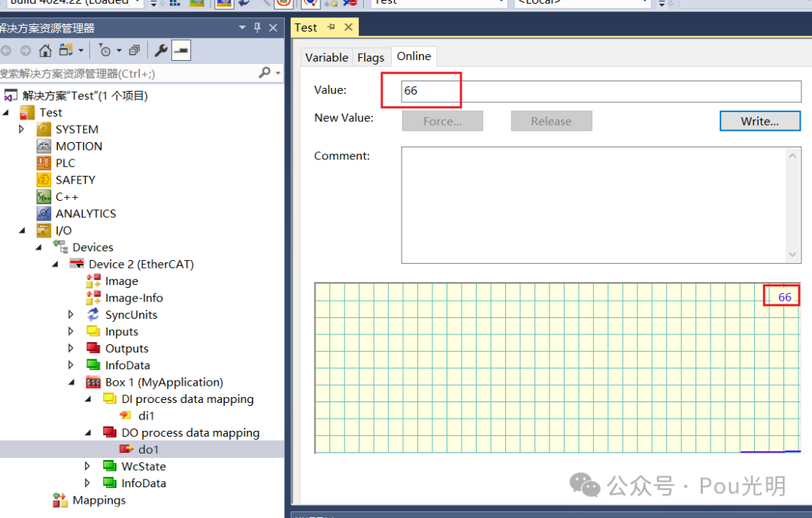Click the solution/folder view switch icon

click(x=65, y=50)
